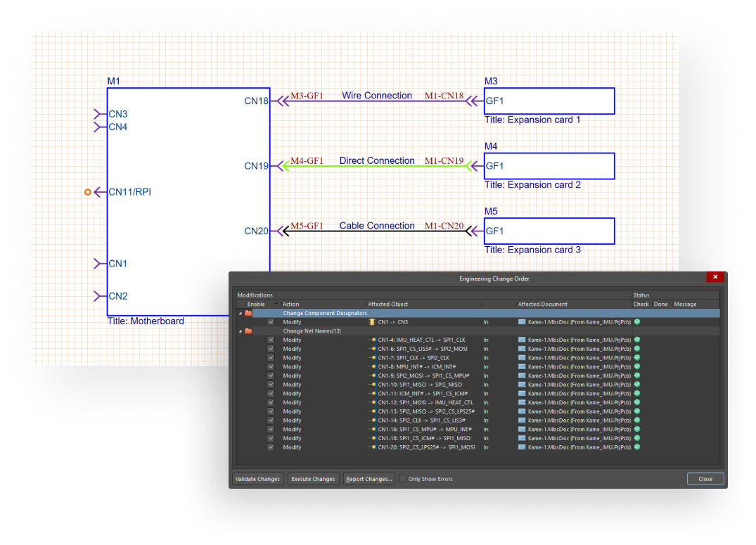Viewport: 756px width, 545px height.
Task: Click folder icon for Change Net Names group
Action: coord(248,331)
